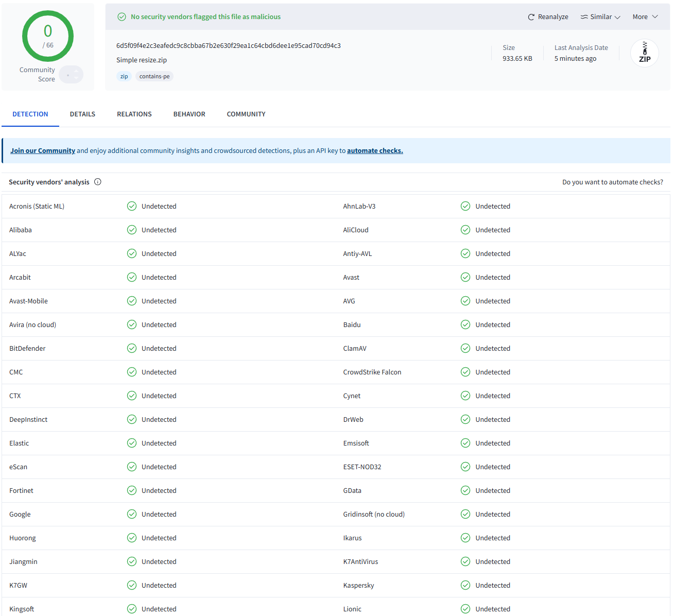
Task: Click the check icon in the CMC row
Action: (x=132, y=372)
